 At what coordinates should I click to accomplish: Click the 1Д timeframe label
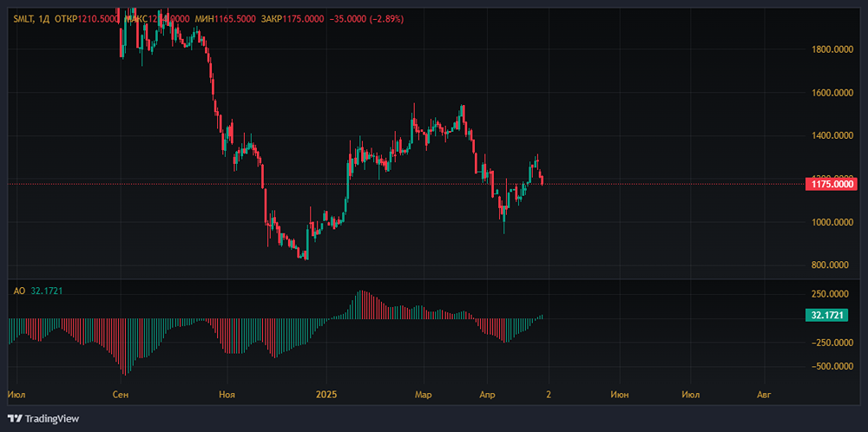(x=44, y=19)
